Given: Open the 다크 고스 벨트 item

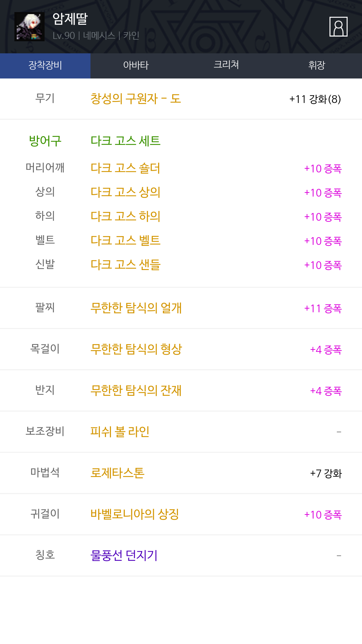Looking at the screenshot, I should pyautogui.click(x=125, y=240).
